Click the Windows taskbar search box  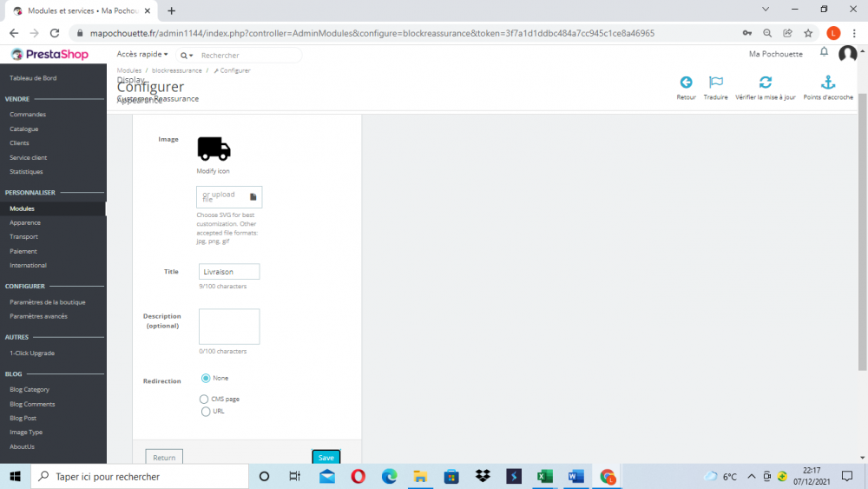(x=140, y=476)
